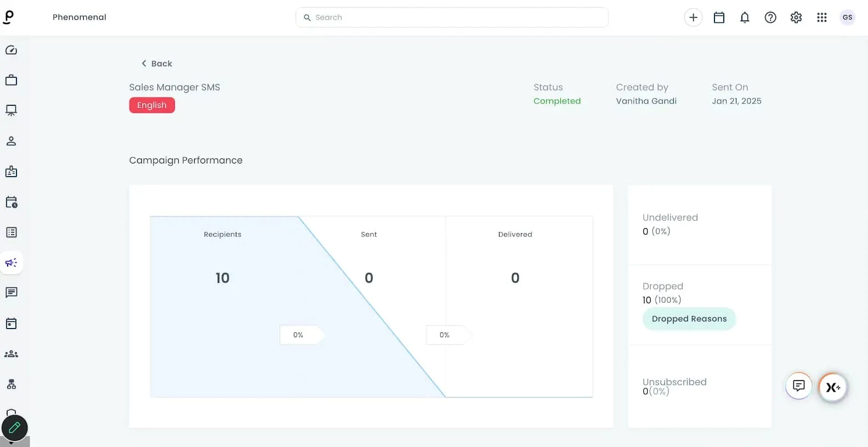Open the GS user avatar menu
This screenshot has height=447, width=868.
point(847,18)
